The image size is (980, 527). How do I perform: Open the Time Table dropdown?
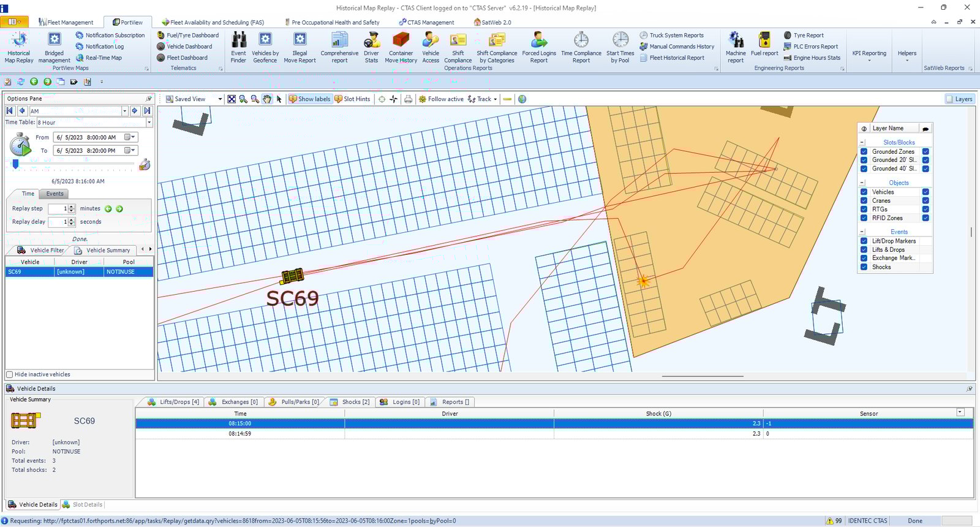pos(149,123)
